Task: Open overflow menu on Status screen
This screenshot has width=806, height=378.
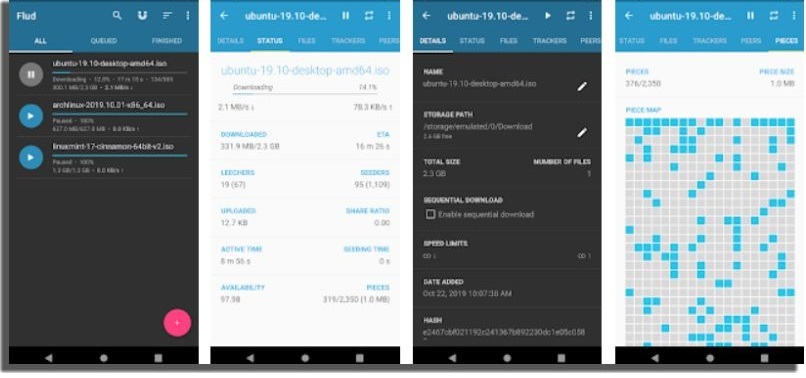Action: [x=390, y=16]
